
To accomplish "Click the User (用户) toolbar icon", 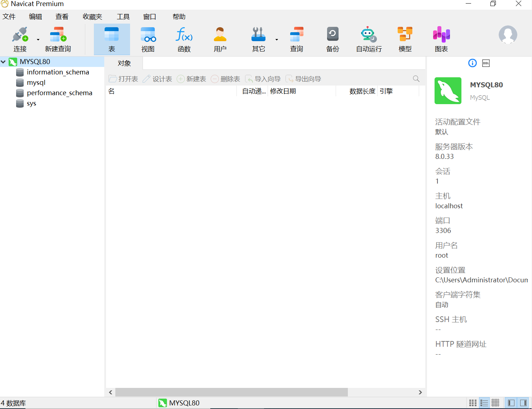I will (220, 35).
